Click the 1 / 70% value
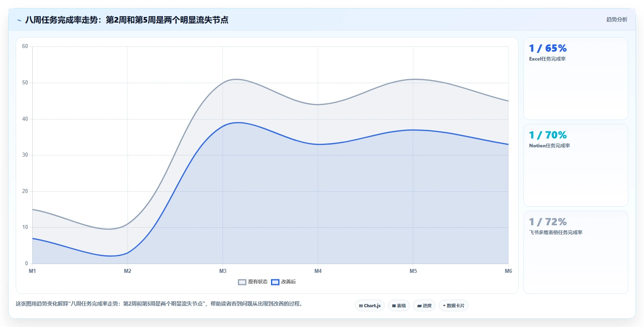Viewport: 644px width, 327px height. [x=548, y=135]
